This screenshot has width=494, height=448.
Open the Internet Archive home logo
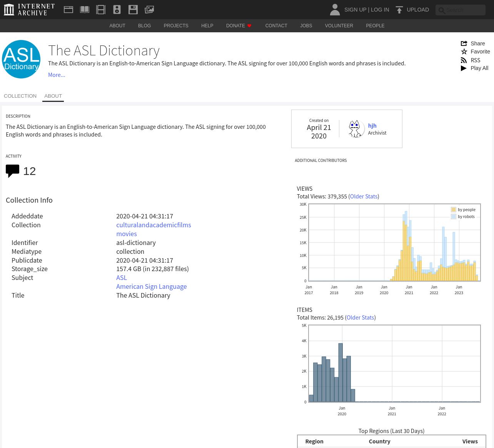click(x=29, y=10)
